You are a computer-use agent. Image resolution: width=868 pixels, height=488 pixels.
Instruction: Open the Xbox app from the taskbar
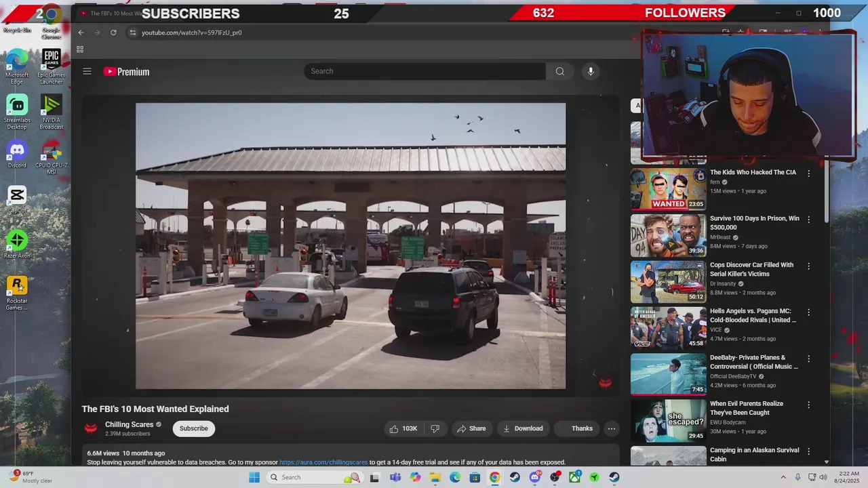574,477
